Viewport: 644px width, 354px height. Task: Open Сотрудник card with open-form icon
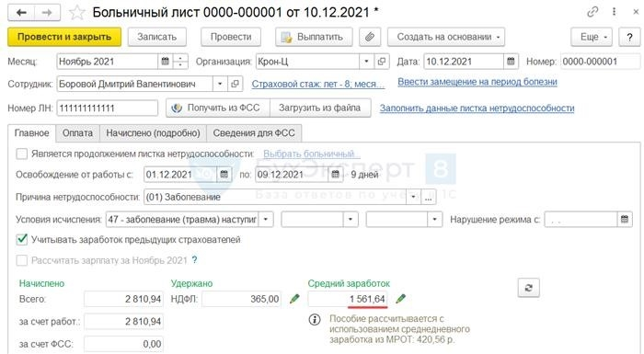235,85
